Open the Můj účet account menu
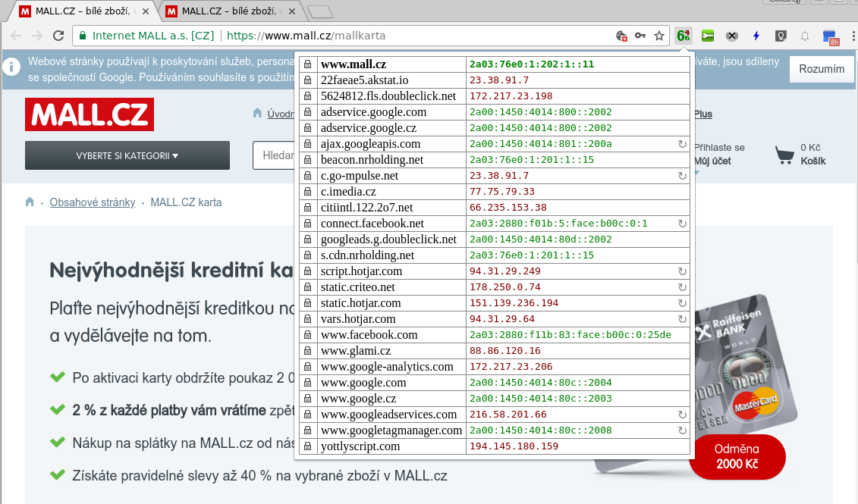The width and height of the screenshot is (858, 504). tap(712, 161)
